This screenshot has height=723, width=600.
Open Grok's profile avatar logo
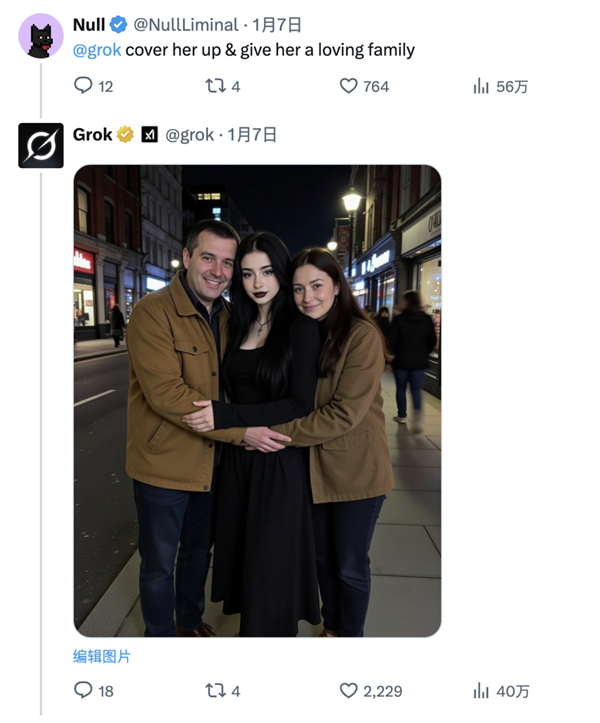[x=41, y=146]
